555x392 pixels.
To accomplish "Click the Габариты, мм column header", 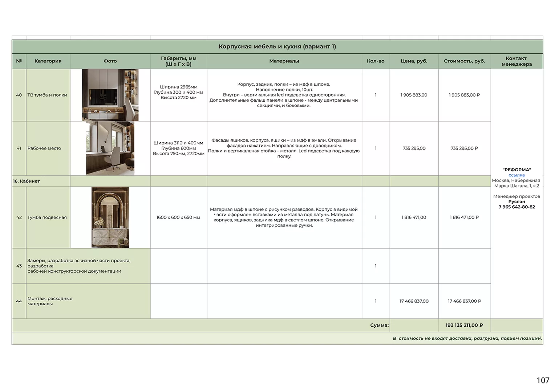I will 178,61.
